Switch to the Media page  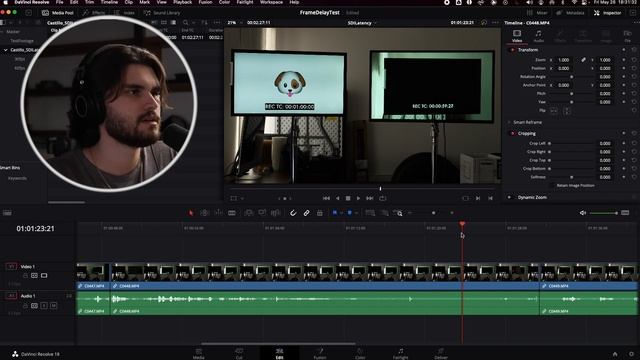(x=198, y=353)
